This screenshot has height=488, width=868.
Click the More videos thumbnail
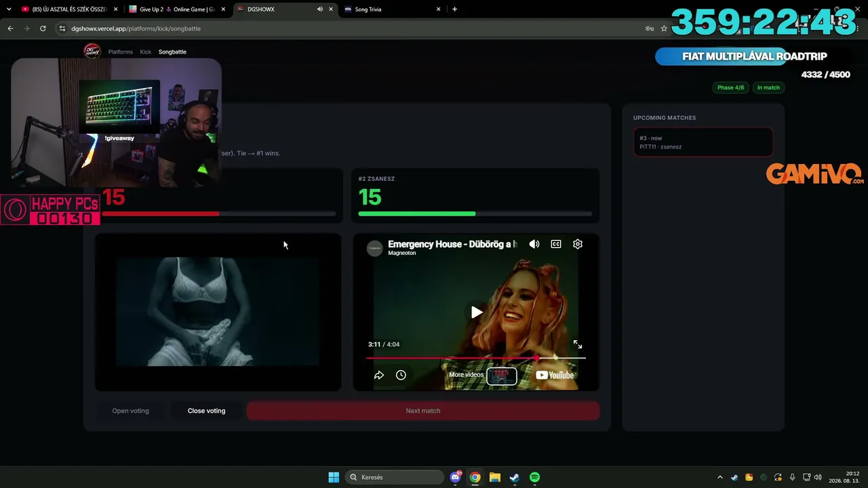[502, 375]
